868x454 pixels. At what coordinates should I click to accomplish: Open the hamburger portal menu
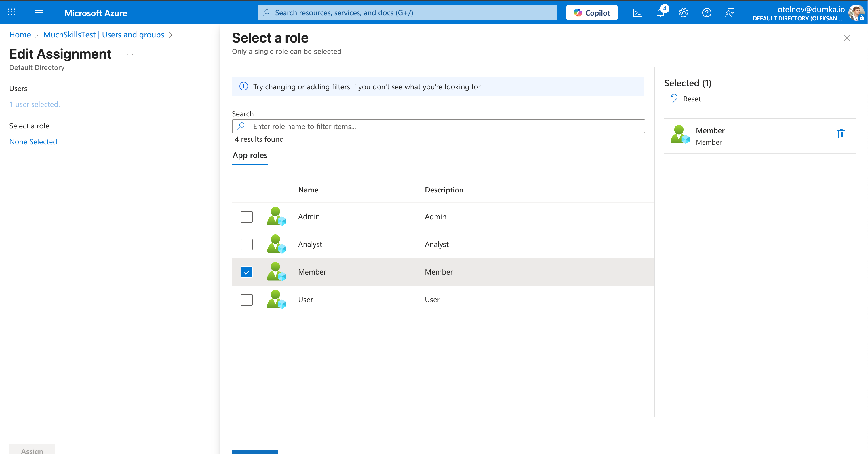click(39, 13)
